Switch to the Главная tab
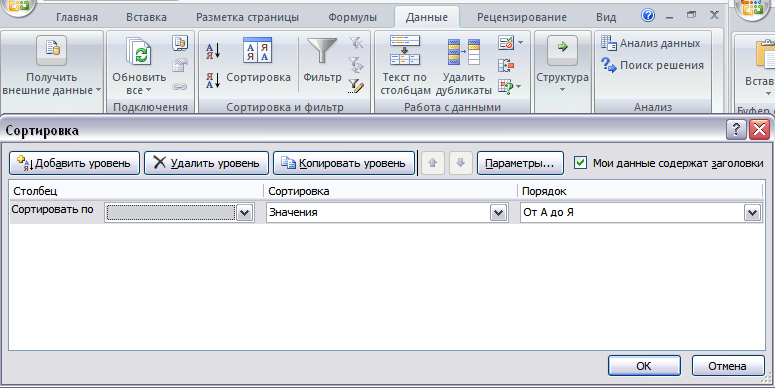The height and width of the screenshot is (388, 775). point(77,17)
